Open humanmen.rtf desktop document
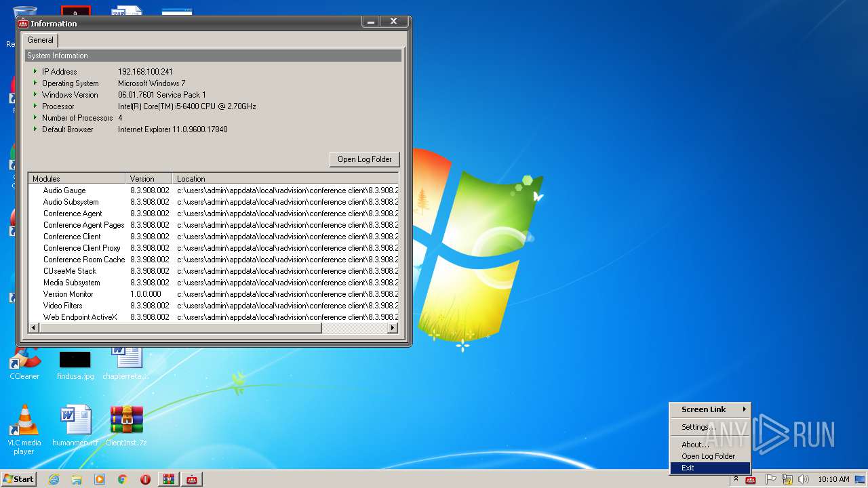The image size is (868, 488). point(75,427)
